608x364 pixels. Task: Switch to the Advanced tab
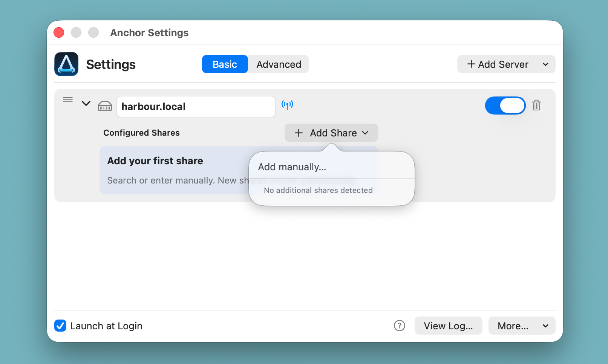pyautogui.click(x=279, y=64)
